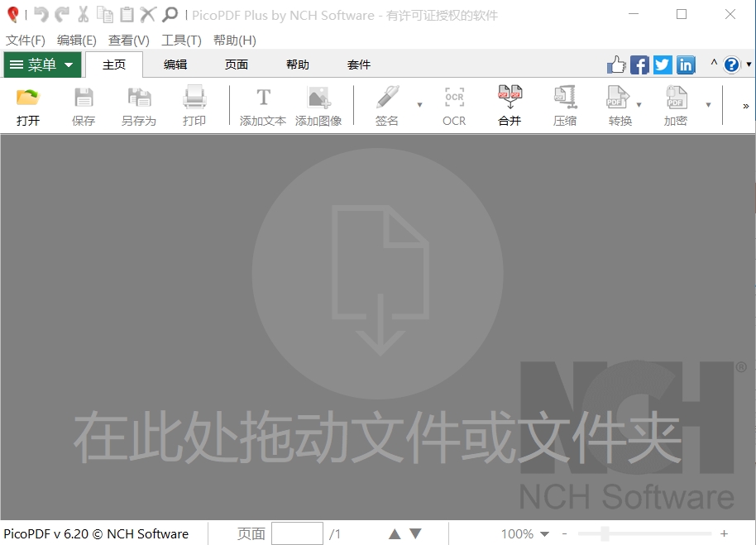
Task: Click the Convert (转换) PDF icon
Action: [x=618, y=97]
